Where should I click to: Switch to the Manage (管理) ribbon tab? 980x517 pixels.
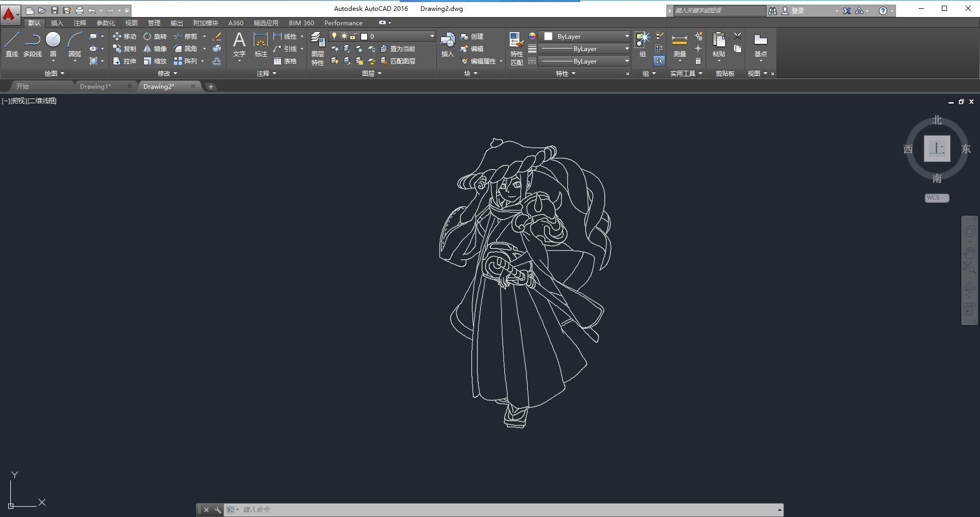tap(154, 23)
